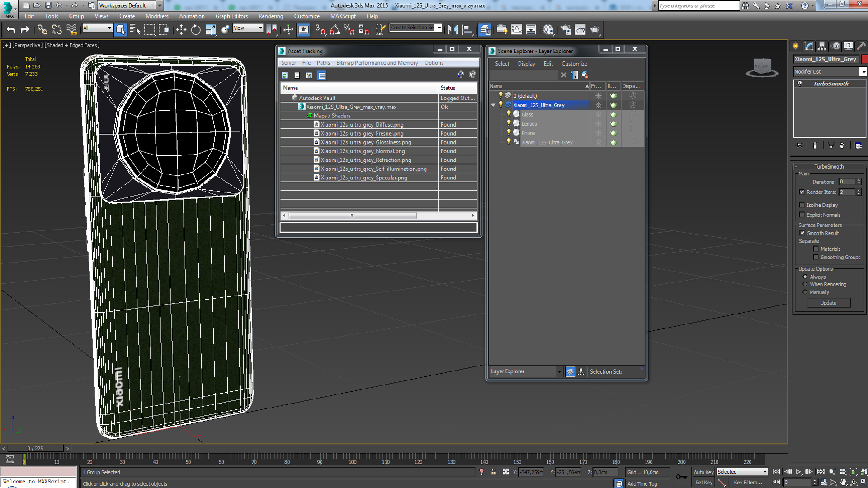Choose the Select and Rotate tool
The height and width of the screenshot is (488, 868).
(196, 30)
